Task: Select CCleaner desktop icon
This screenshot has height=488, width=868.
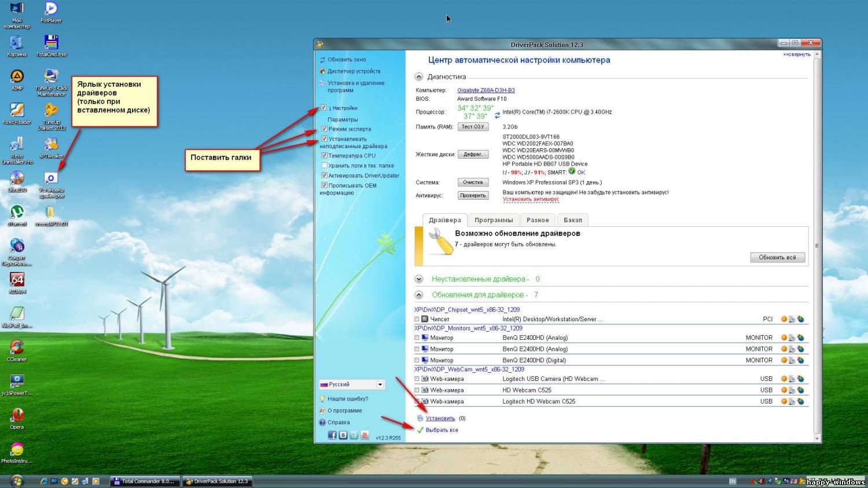Action: click(17, 351)
